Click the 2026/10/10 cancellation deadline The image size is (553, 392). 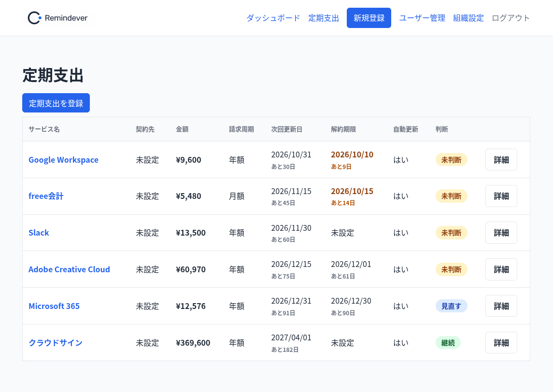click(x=352, y=154)
